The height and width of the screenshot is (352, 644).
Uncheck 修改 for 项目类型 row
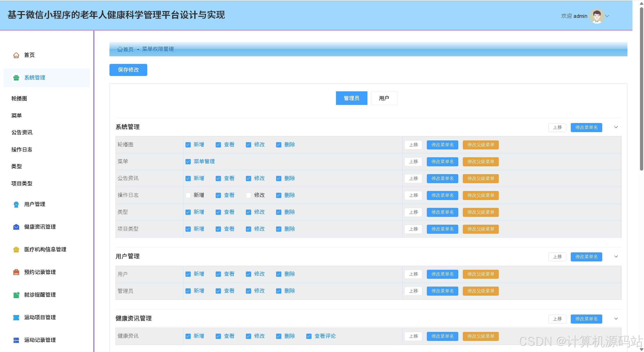[x=248, y=229]
